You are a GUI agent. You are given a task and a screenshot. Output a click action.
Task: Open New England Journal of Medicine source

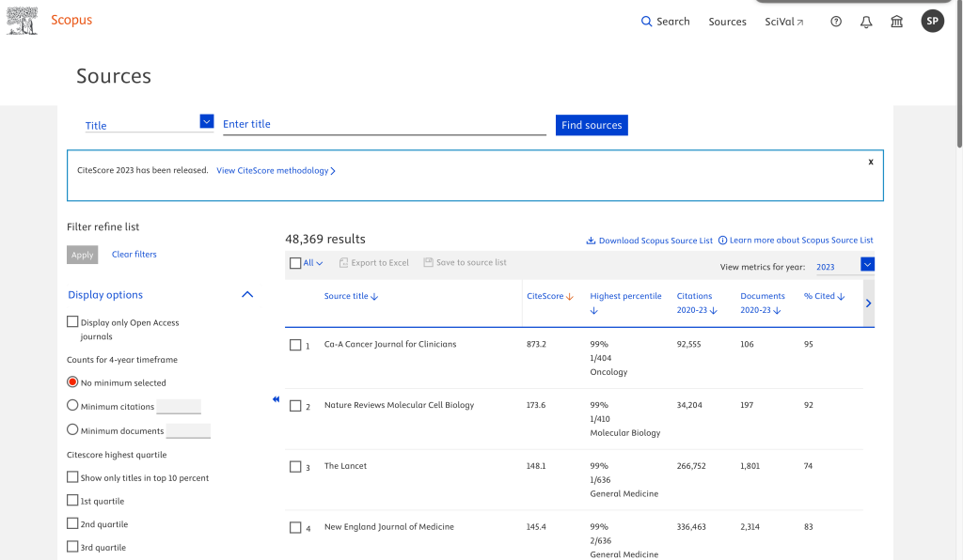389,526
